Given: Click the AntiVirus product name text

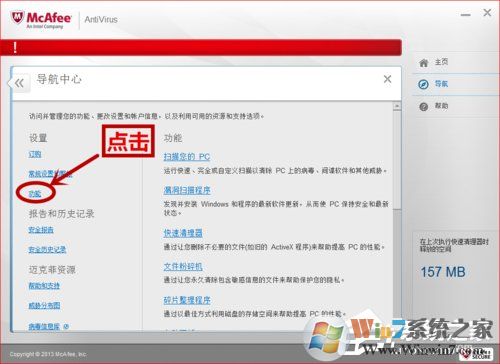Looking at the screenshot, I should [101, 20].
